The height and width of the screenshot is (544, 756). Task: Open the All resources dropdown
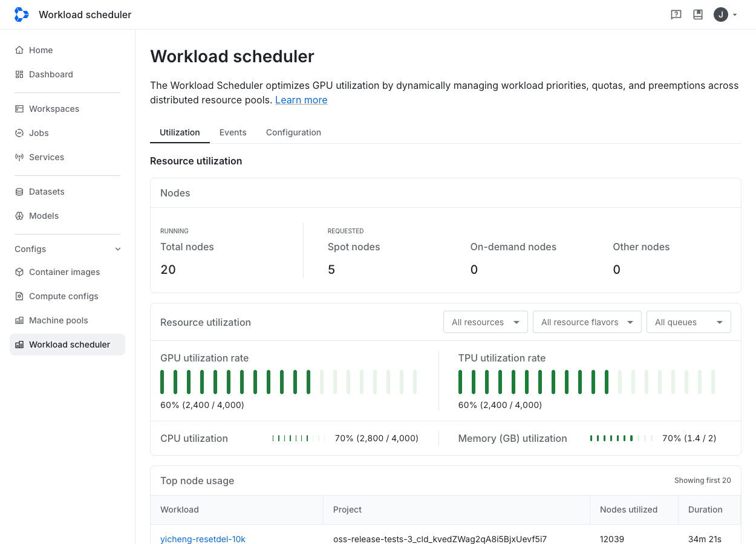(486, 322)
